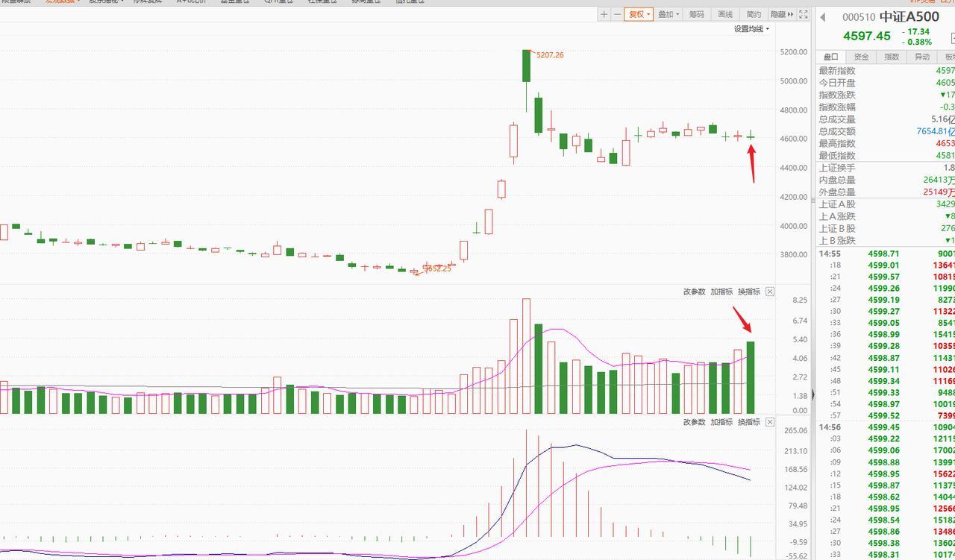
Task: Click the 5207.26 high price label
Action: pos(549,55)
